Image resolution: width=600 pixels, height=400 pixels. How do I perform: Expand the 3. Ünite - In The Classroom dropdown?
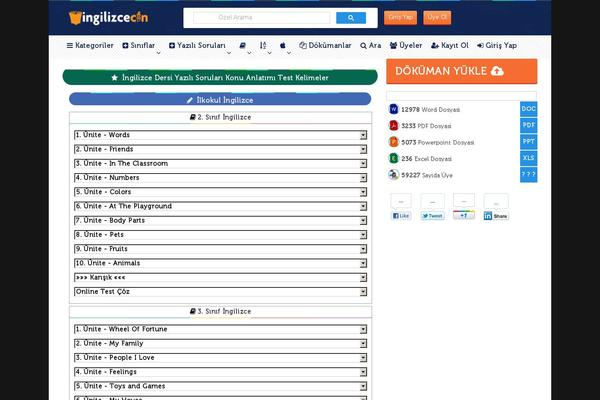pos(220,163)
